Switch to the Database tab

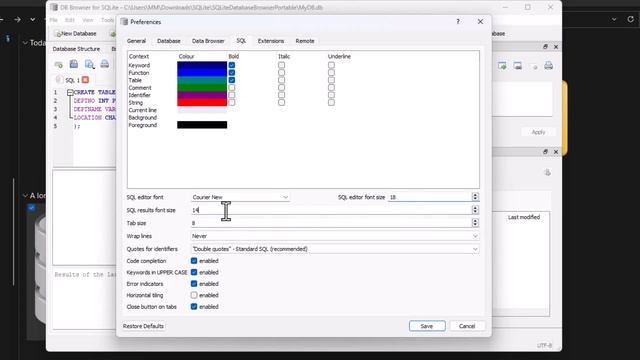coord(169,41)
